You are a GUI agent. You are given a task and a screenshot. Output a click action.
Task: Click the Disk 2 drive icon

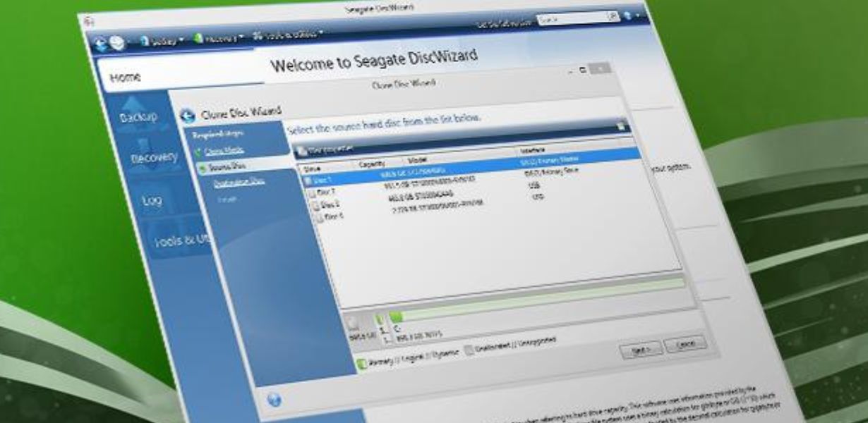317,204
